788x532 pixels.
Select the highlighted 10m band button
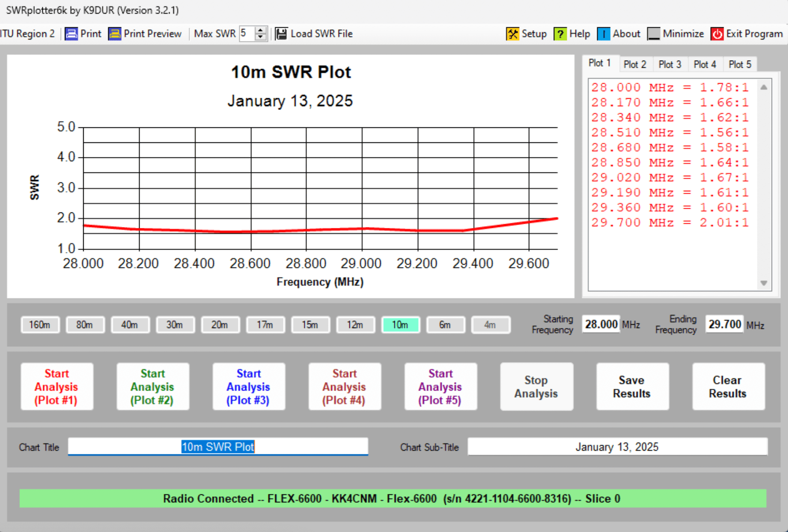(400, 325)
